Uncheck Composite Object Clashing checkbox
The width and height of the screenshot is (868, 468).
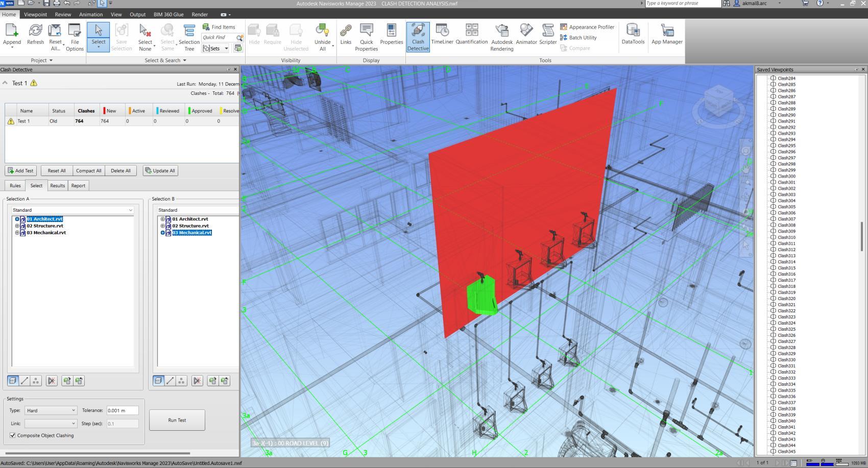[x=13, y=435]
